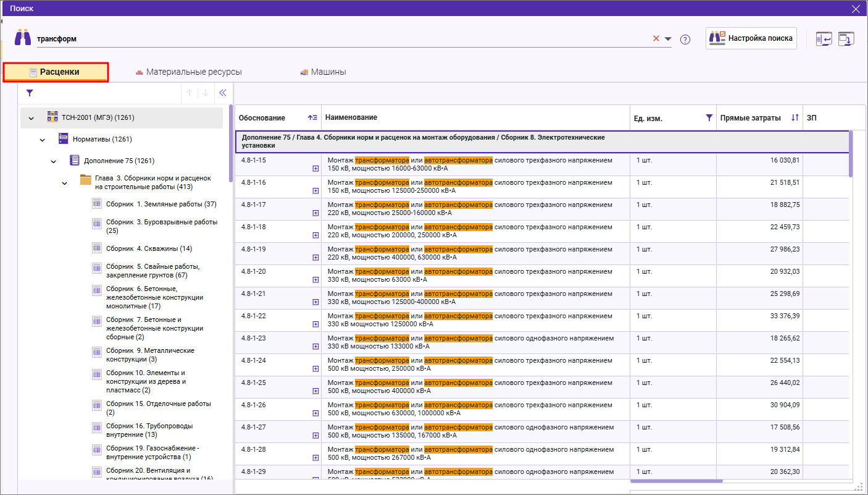Open filter on Ед. изм. column

[x=709, y=118]
